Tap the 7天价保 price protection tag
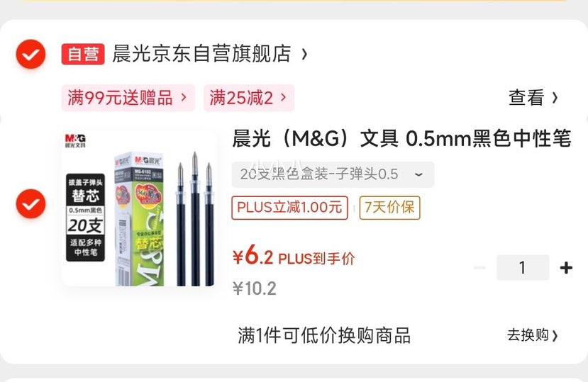Image resolution: width=588 pixels, height=382 pixels. (389, 208)
